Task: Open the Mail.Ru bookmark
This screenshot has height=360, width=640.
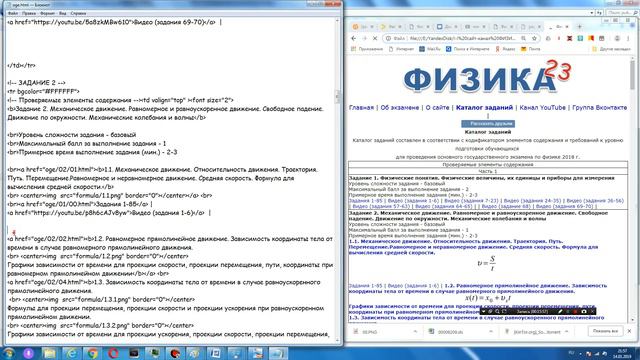Action: coord(430,49)
